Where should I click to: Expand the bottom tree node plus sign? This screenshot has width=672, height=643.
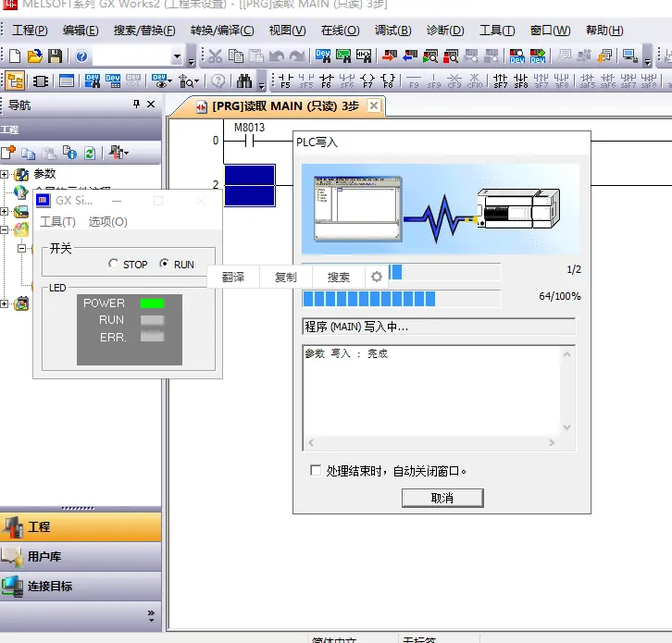[5, 303]
